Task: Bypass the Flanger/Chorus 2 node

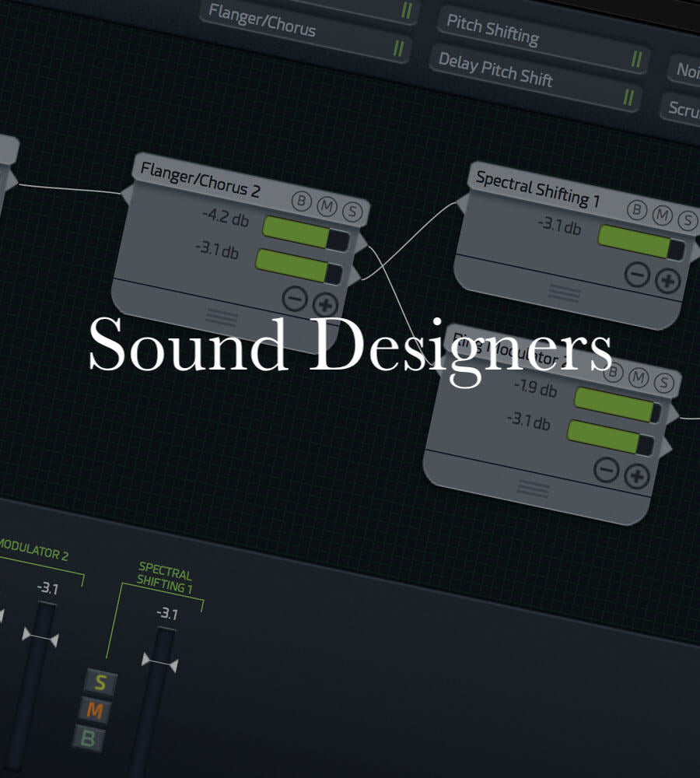Action: pyautogui.click(x=301, y=200)
